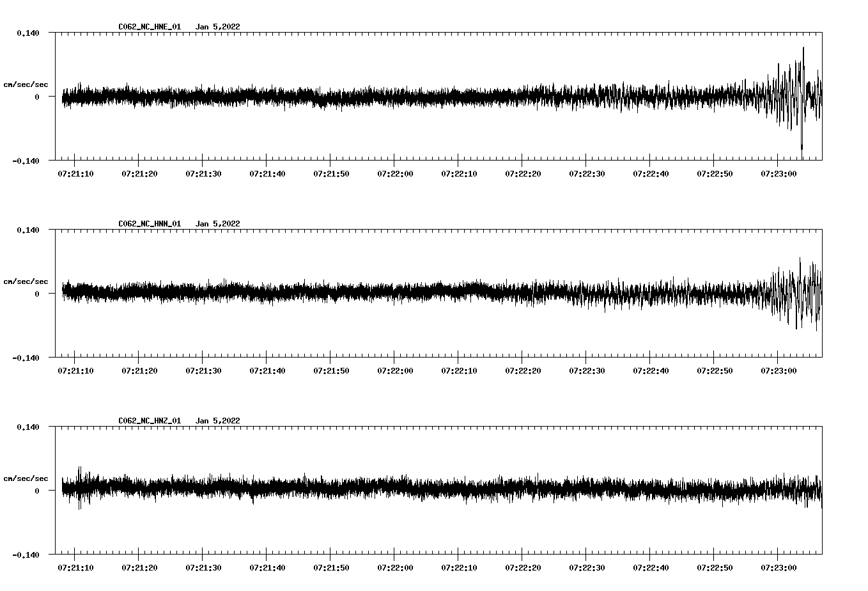Image resolution: width=868 pixels, height=591 pixels.
Task: Select 07:22:20 tick label under HNN plot
Action: click(x=523, y=370)
